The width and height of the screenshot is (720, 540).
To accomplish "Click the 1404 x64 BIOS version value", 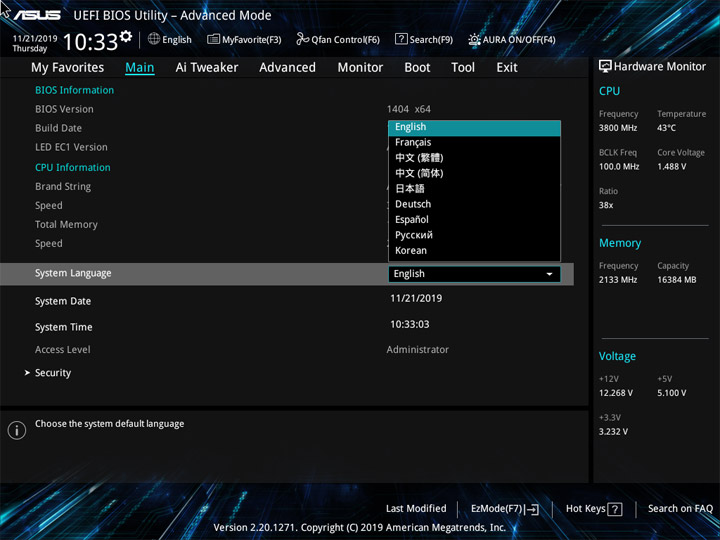I will point(409,109).
